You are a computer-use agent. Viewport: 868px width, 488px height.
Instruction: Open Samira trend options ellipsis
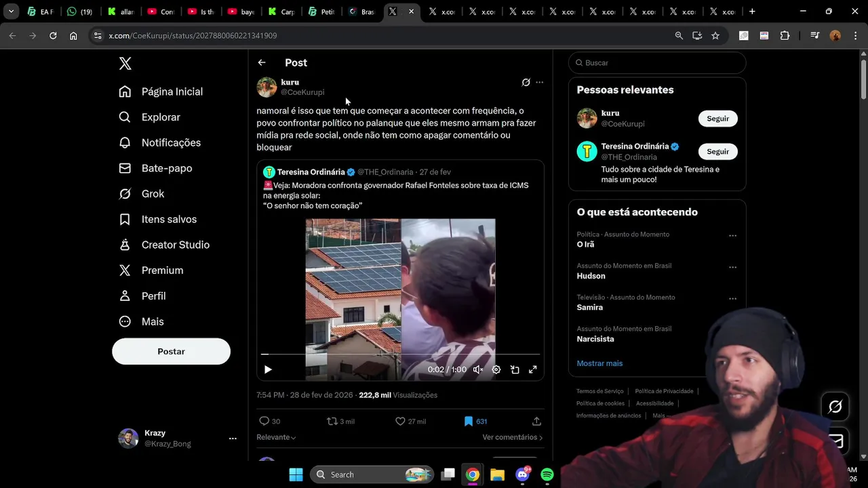point(732,299)
